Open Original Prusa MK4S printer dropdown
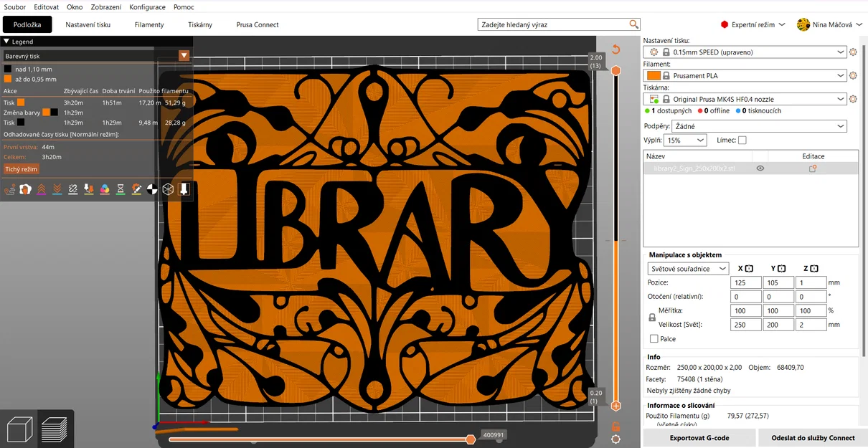 pos(745,99)
